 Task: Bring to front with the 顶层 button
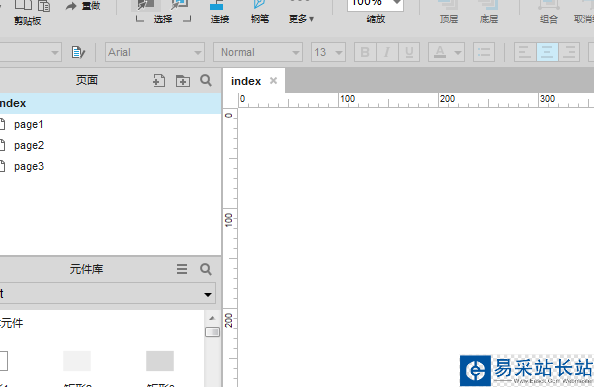click(x=449, y=11)
